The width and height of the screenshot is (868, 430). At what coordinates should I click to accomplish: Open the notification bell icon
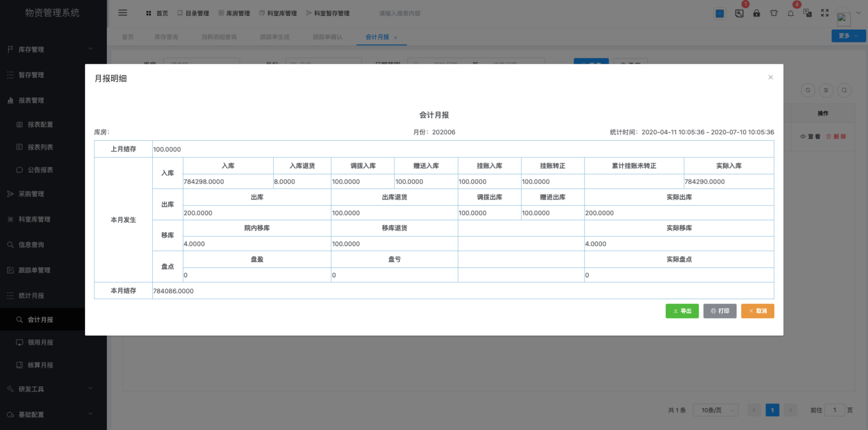pyautogui.click(x=791, y=13)
